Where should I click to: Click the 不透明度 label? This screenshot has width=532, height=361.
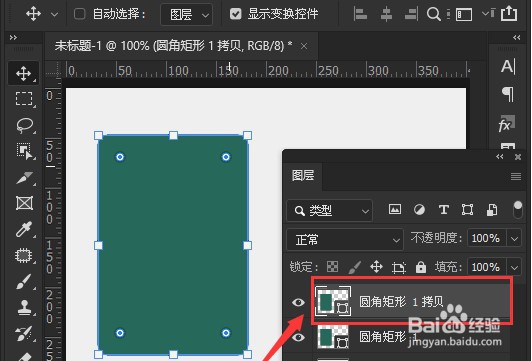436,238
